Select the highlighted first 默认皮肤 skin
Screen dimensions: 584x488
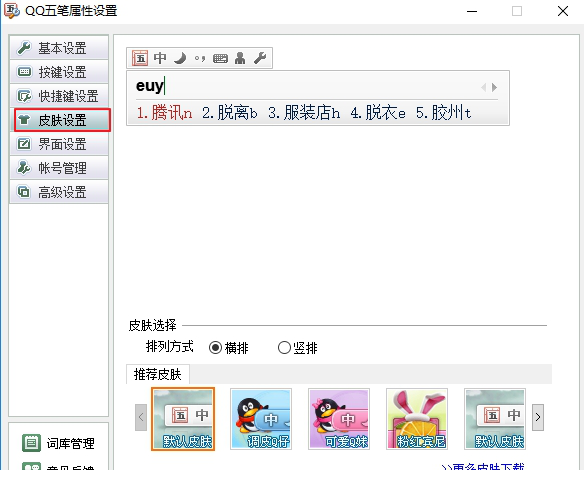pos(183,419)
